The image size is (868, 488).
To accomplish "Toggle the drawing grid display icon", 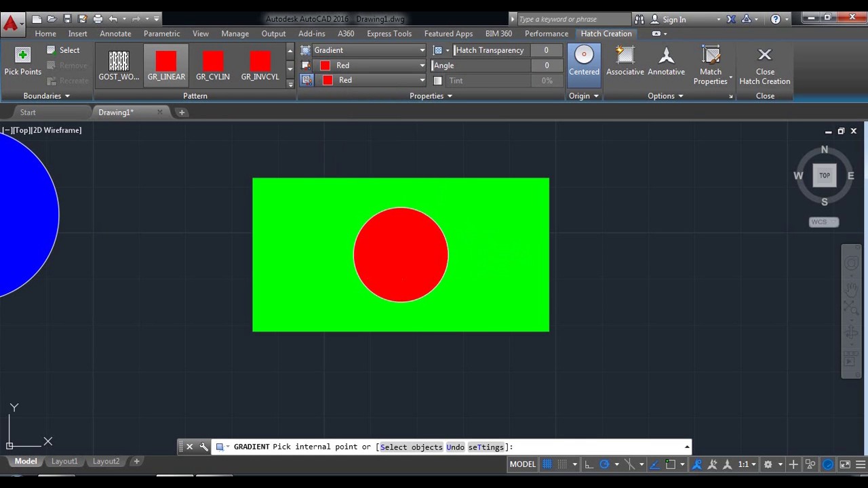I will click(547, 464).
